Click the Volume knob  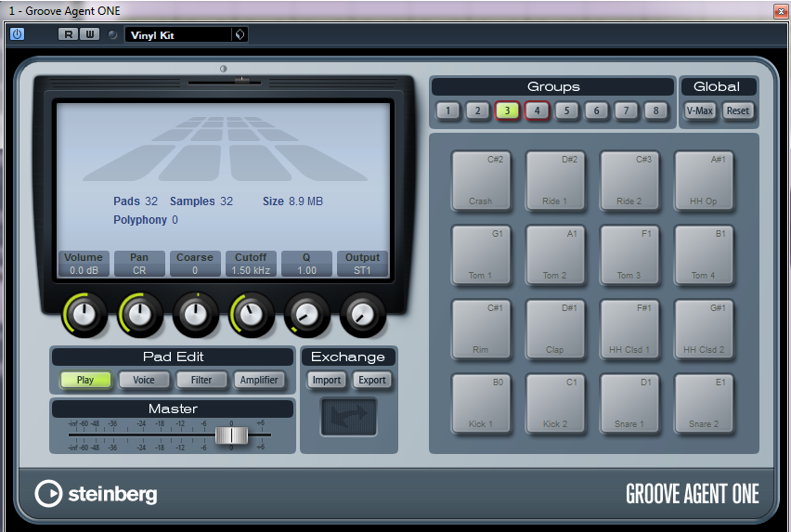84,315
